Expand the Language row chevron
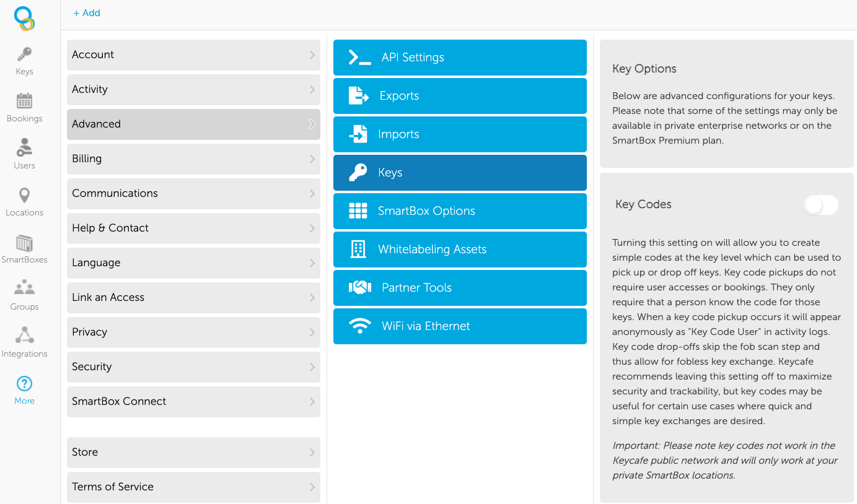 coord(312,263)
